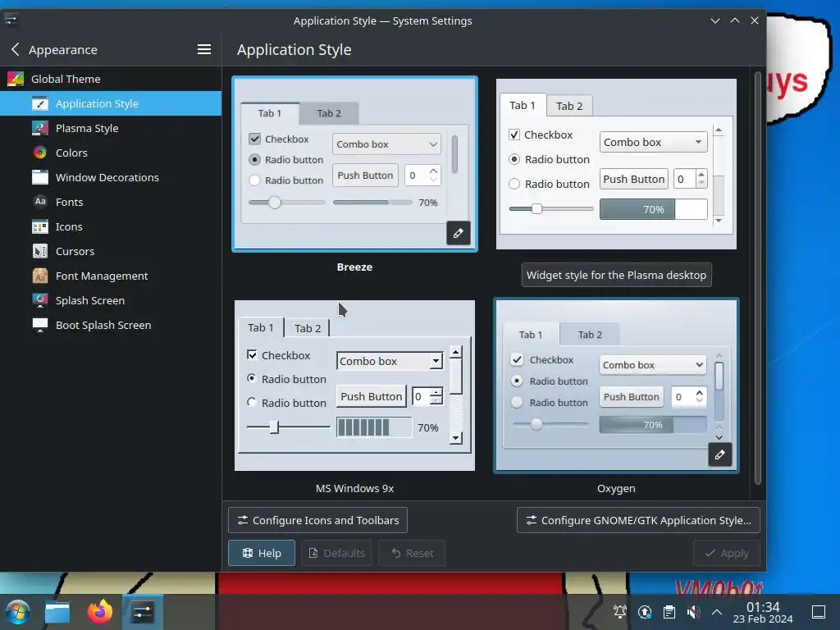This screenshot has width=840, height=630.
Task: Open Icons settings via its icon
Action: [x=40, y=226]
